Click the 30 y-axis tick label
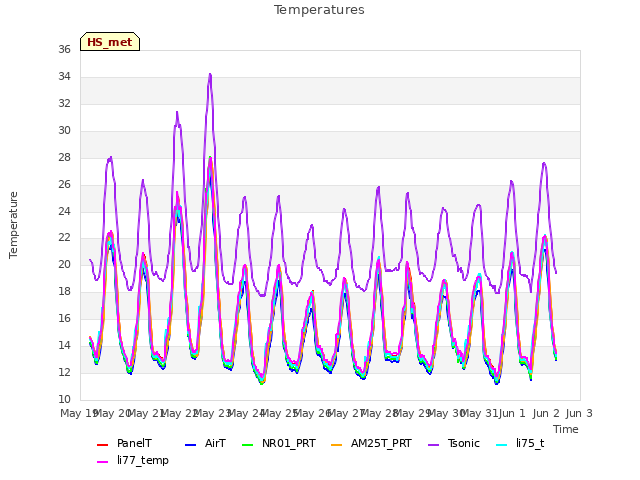 pyautogui.click(x=64, y=130)
